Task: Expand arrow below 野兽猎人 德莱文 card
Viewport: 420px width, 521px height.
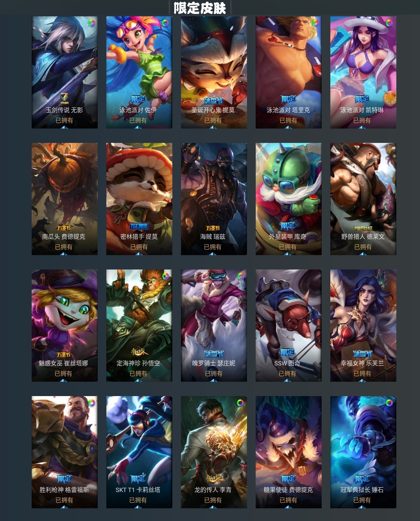Action: coord(363,254)
